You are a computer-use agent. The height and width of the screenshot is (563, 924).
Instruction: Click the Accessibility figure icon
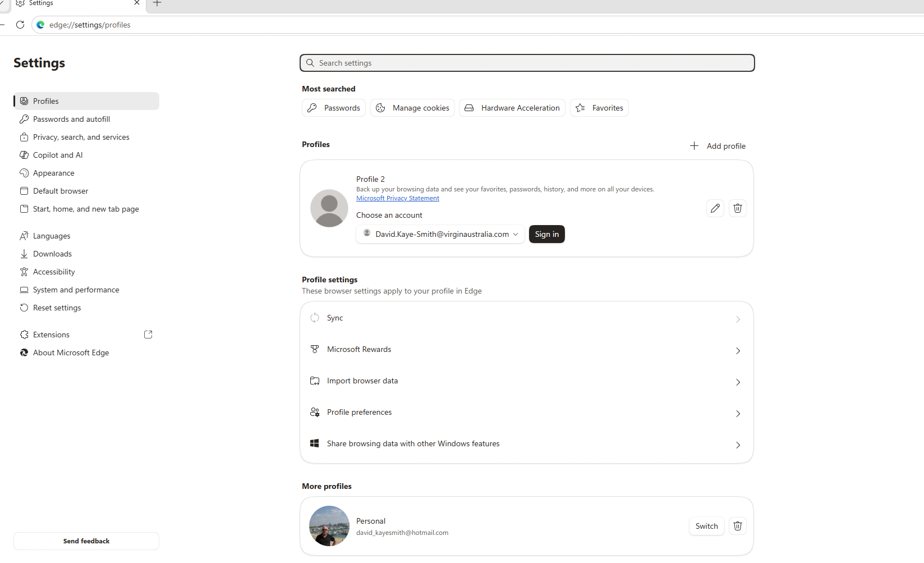coord(24,272)
